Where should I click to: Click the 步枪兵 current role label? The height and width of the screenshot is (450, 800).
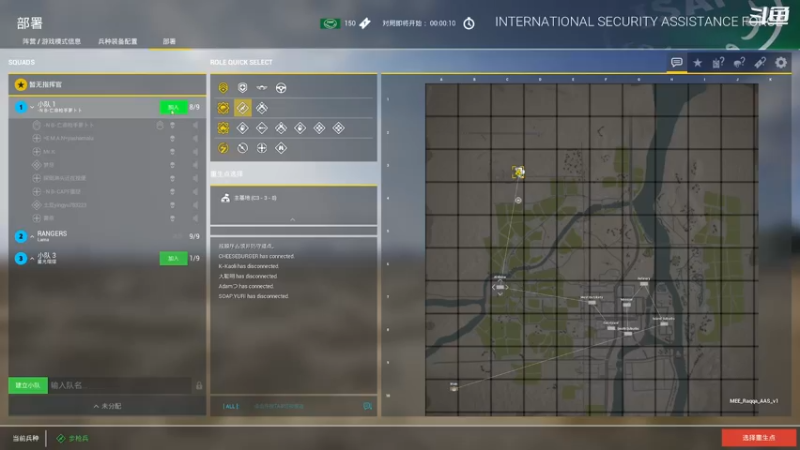78,438
